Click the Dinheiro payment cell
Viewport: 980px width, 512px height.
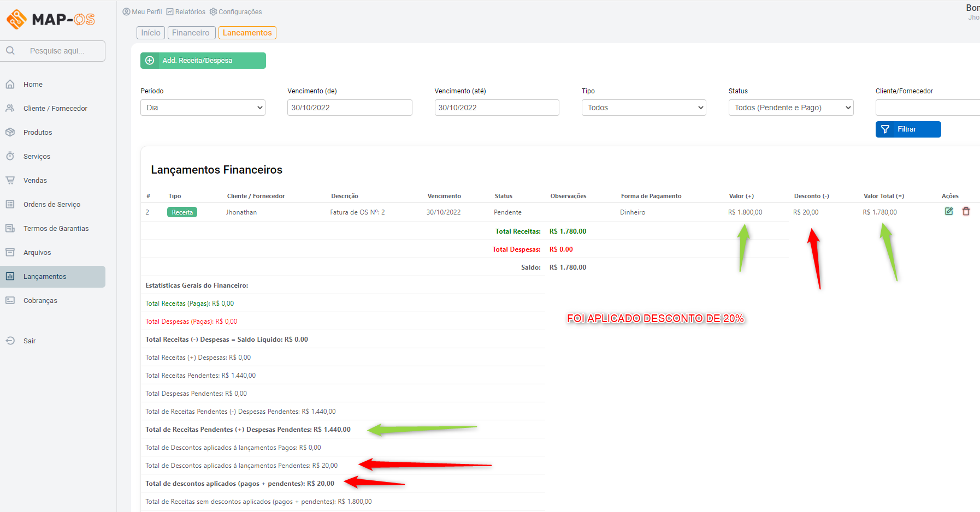tap(633, 212)
